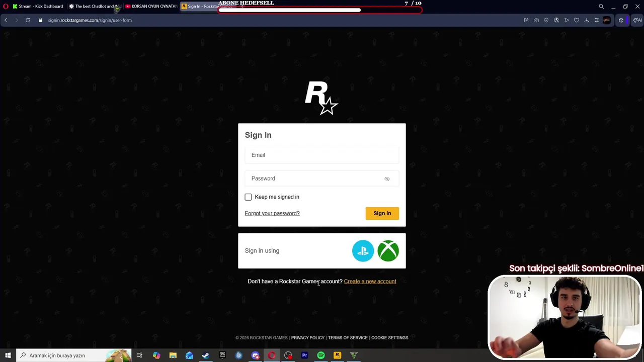Click the site security padlock icon
This screenshot has height=362, width=644.
[41, 20]
